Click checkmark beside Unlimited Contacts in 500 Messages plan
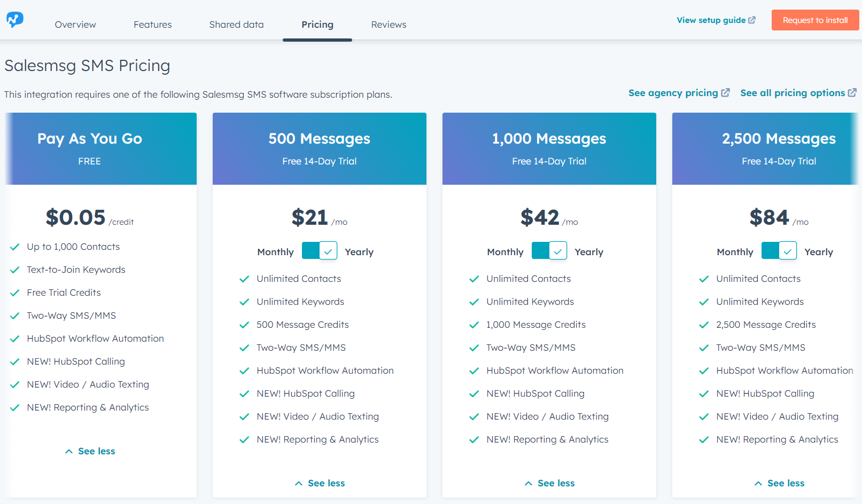 point(244,279)
